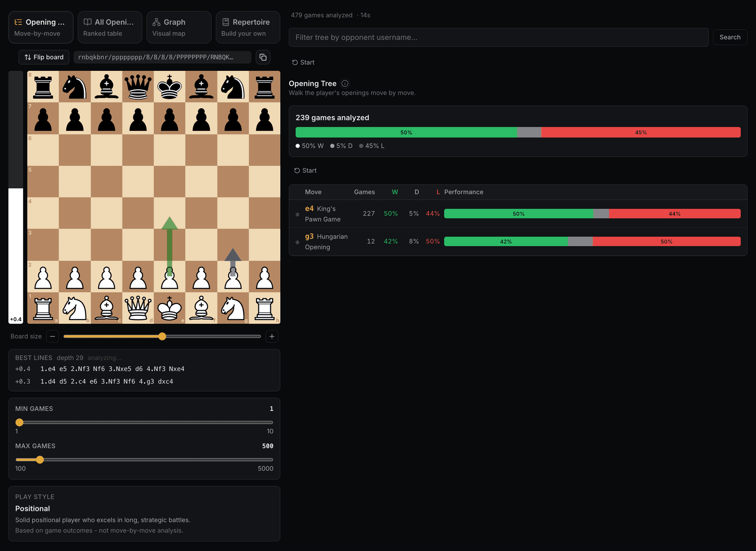Click the king icon beside g3 row
The width and height of the screenshot is (756, 551).
coord(297,242)
